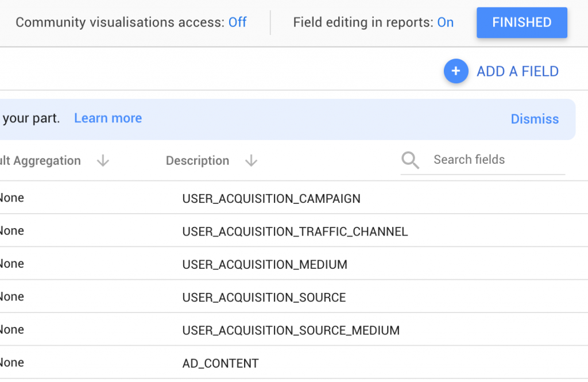The image size is (588, 382).
Task: Click the magnifier search icon
Action: (410, 160)
